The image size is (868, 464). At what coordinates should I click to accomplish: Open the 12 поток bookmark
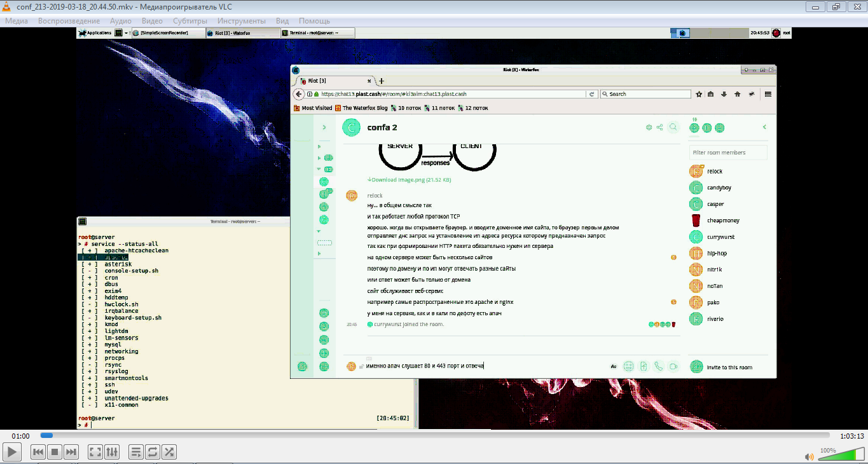point(473,108)
